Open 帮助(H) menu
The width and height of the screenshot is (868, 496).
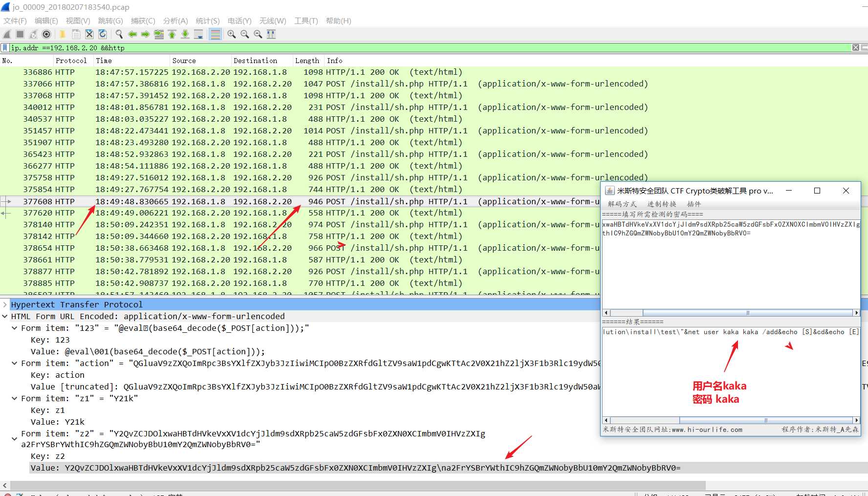(339, 21)
